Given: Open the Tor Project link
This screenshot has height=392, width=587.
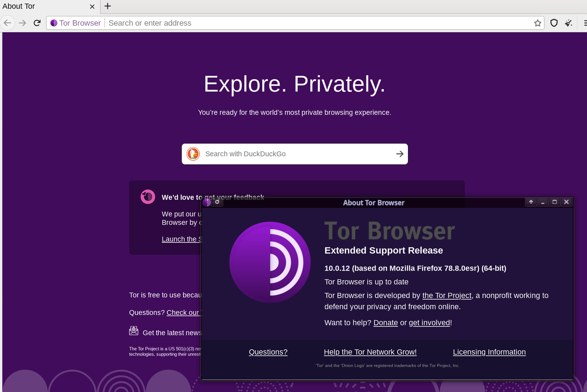Looking at the screenshot, I should [446, 296].
